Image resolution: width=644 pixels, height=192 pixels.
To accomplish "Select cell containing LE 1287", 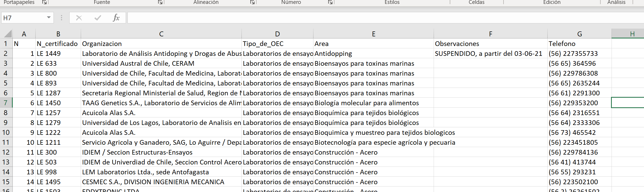I will point(58,93).
